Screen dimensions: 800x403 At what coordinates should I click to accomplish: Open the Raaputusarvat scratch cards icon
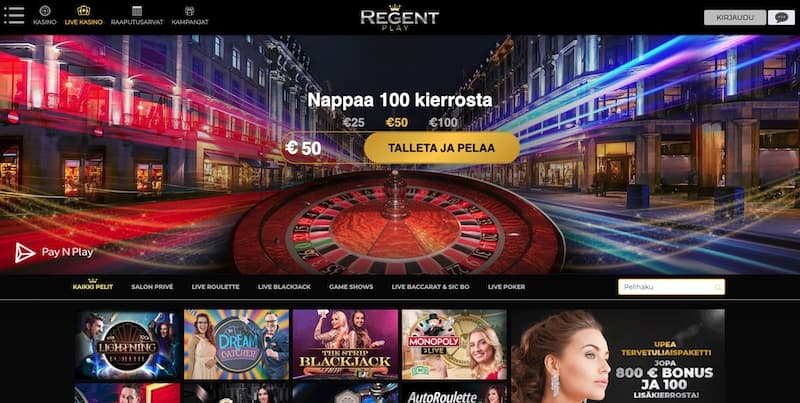pyautogui.click(x=137, y=10)
